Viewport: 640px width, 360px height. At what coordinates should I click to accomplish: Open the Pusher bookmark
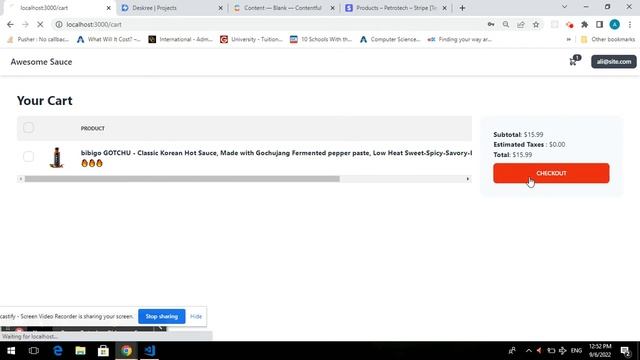click(38, 39)
